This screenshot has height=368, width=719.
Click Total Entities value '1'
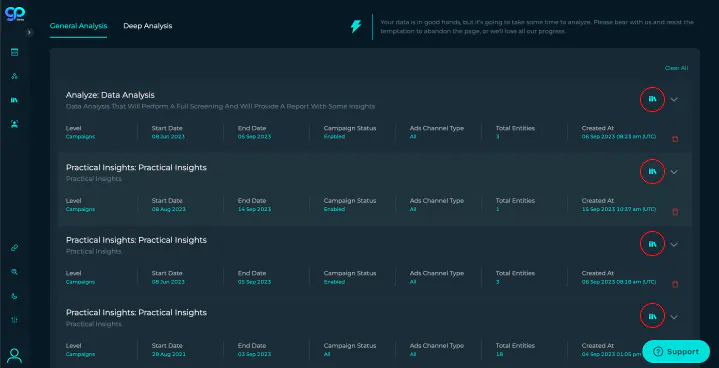click(497, 209)
